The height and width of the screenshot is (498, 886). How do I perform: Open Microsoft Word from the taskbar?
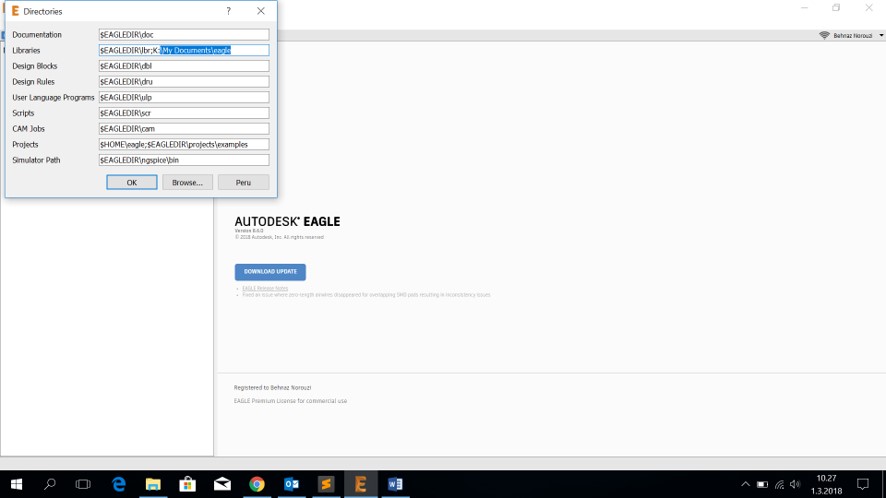[395, 484]
